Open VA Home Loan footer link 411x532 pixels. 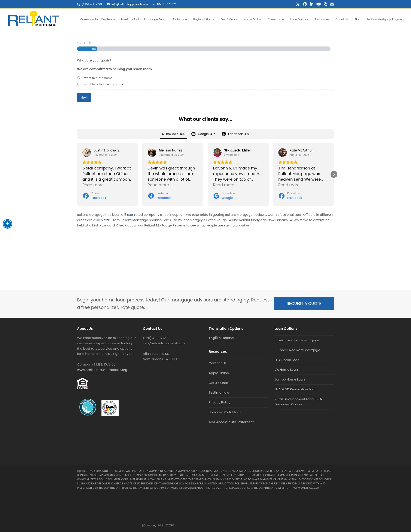[x=286, y=370]
